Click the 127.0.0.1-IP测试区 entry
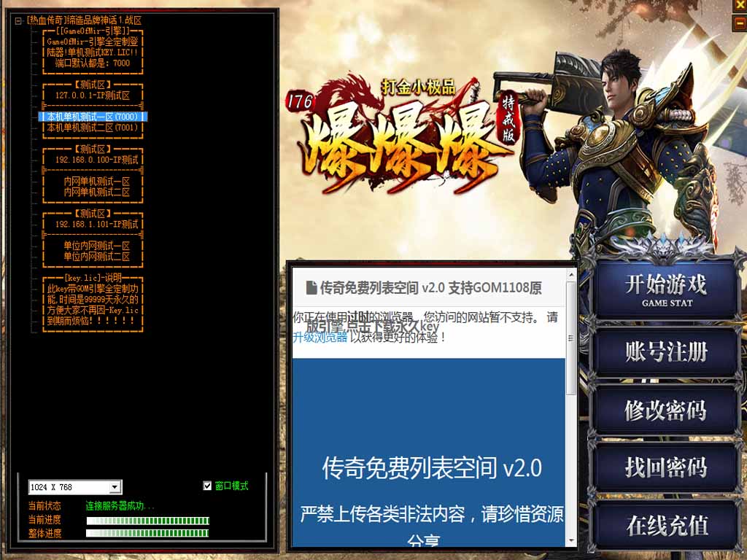Image resolution: width=747 pixels, height=560 pixels. [93, 96]
